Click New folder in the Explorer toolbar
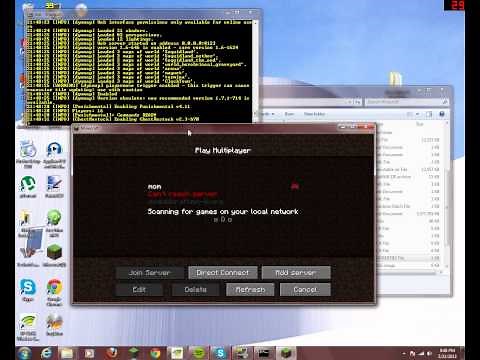Image resolution: width=480 pixels, height=360 pixels. tap(314, 114)
